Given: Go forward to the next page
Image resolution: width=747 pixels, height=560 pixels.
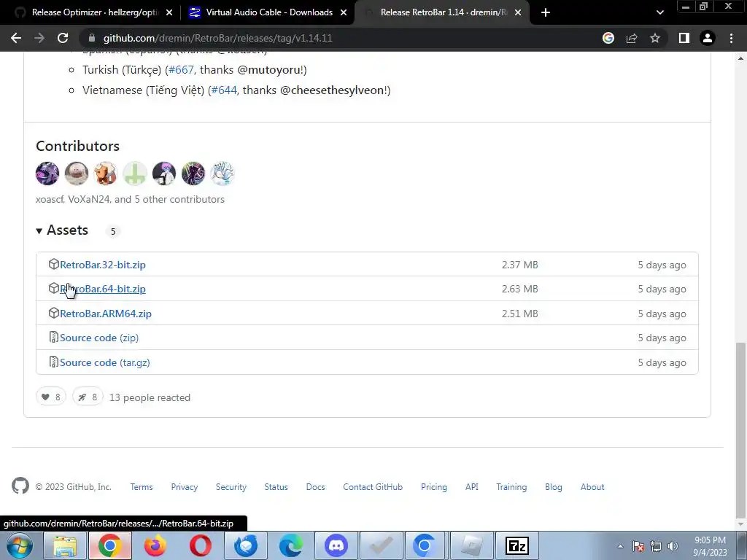Looking at the screenshot, I should click(x=39, y=38).
